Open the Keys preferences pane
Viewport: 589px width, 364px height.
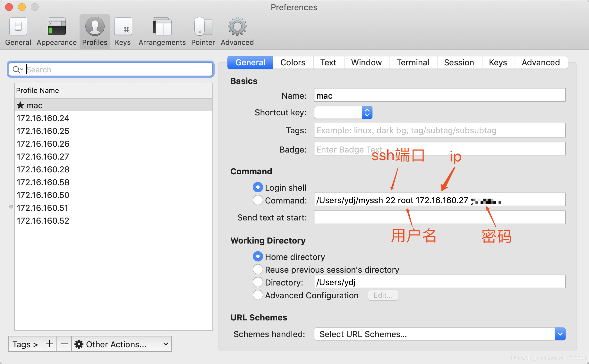point(123,30)
